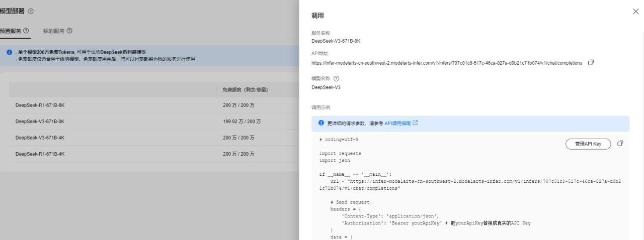644x240 pixels.
Task: Copy the sample code snippet
Action: (620, 144)
